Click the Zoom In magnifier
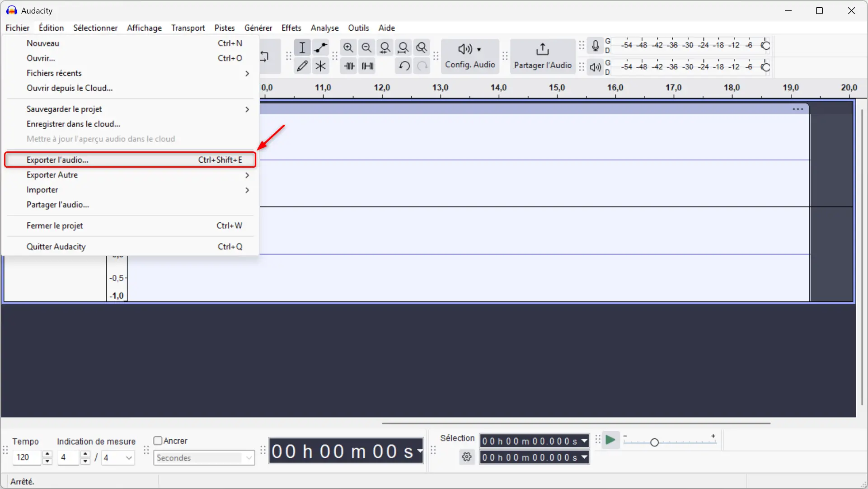 [348, 47]
